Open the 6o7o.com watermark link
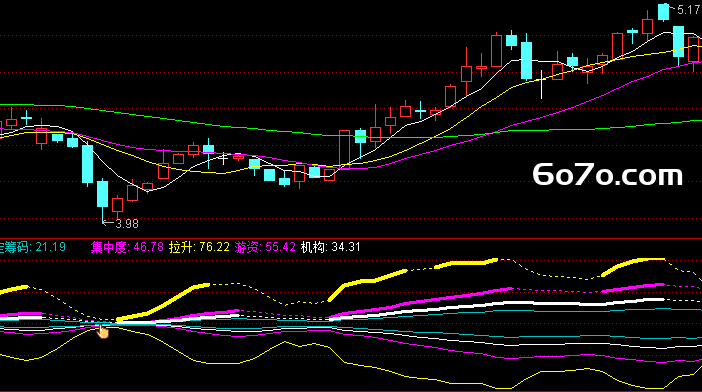This screenshot has height=392, width=702. (x=608, y=175)
